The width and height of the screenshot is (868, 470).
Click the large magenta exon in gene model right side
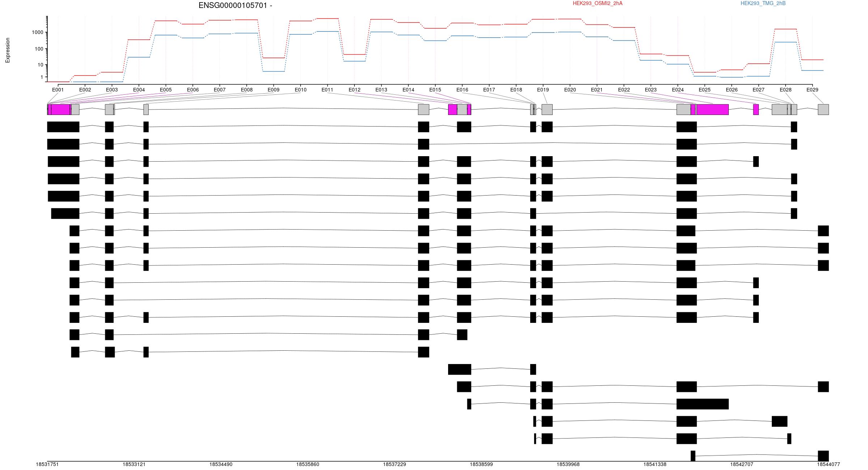712,110
